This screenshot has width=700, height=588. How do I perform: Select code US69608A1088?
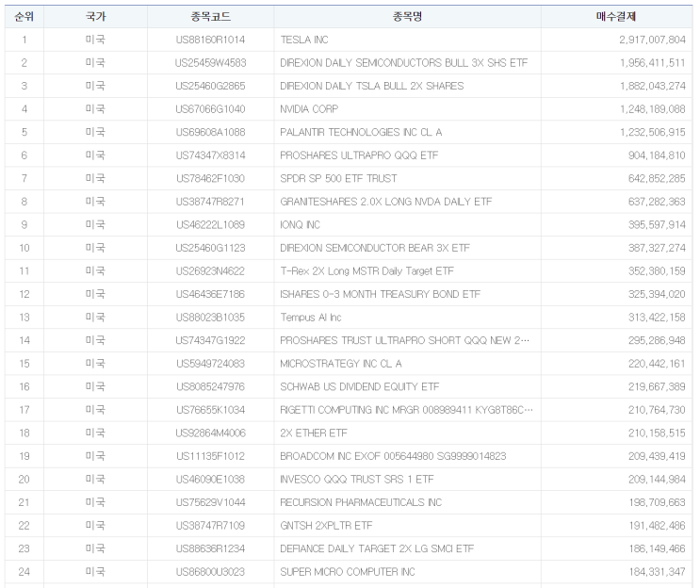click(210, 132)
